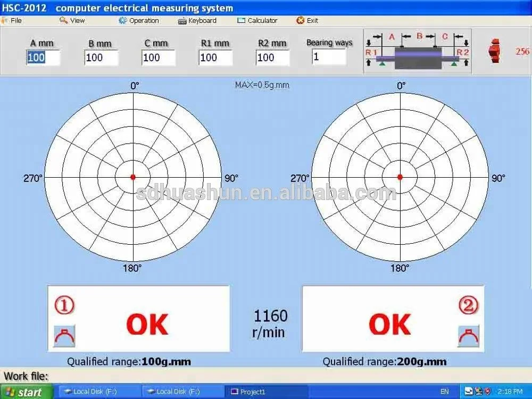Screen dimensions: 532x399
Task: Open the antivirus shield in system tray
Action: click(488, 390)
